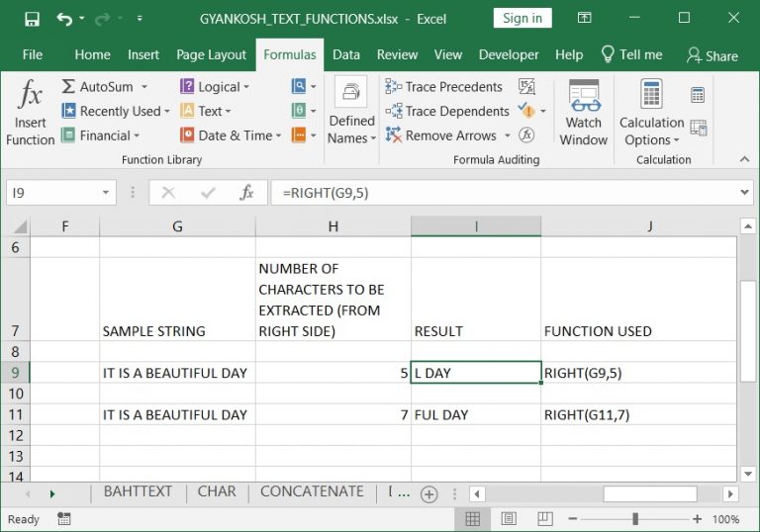Add a new sheet with plus icon
Screen dimensions: 760x532
[428, 494]
